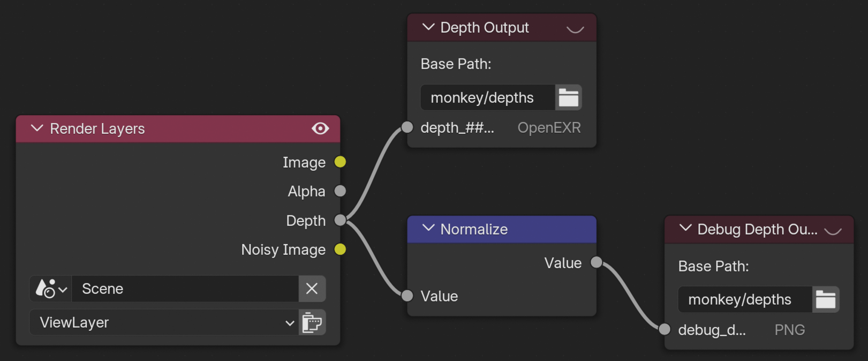The height and width of the screenshot is (361, 868).
Task: Click the Alpha output socket
Action: pos(340,191)
